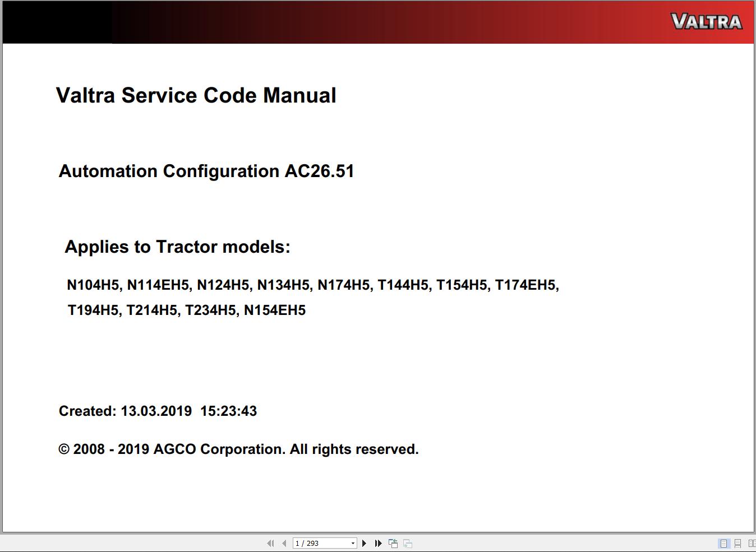Switch to continuous page view
The image size is (756, 552).
tap(738, 543)
